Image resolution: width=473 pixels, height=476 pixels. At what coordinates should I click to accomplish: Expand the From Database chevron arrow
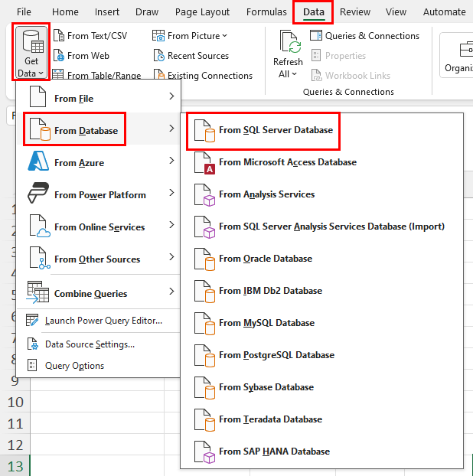[x=171, y=129]
